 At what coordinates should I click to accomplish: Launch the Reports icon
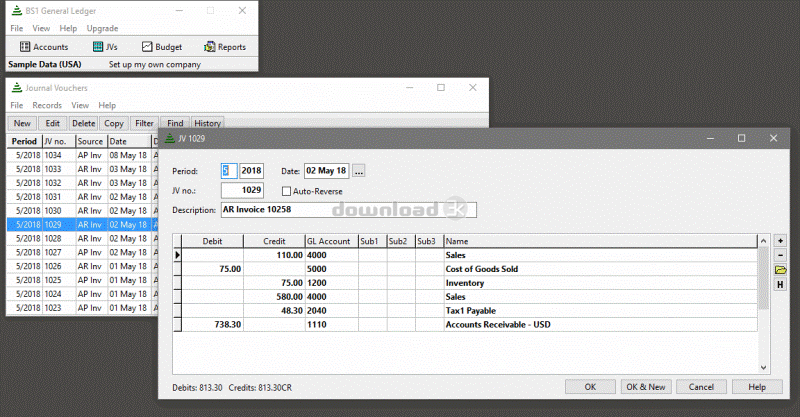(x=210, y=47)
